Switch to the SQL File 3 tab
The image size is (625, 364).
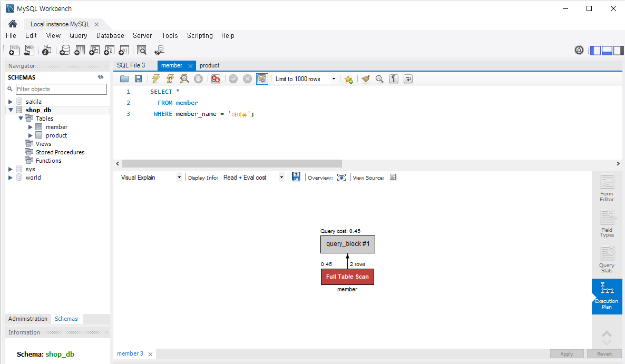pos(131,65)
